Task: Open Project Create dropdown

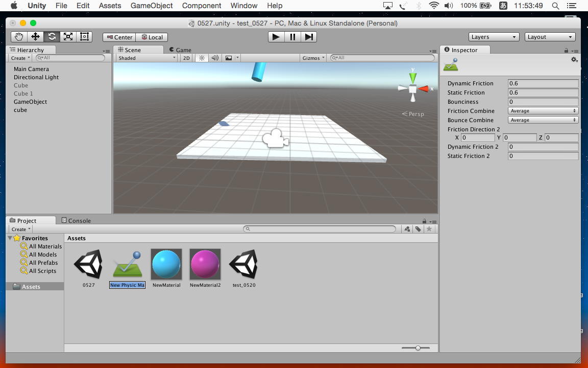Action: (20, 229)
